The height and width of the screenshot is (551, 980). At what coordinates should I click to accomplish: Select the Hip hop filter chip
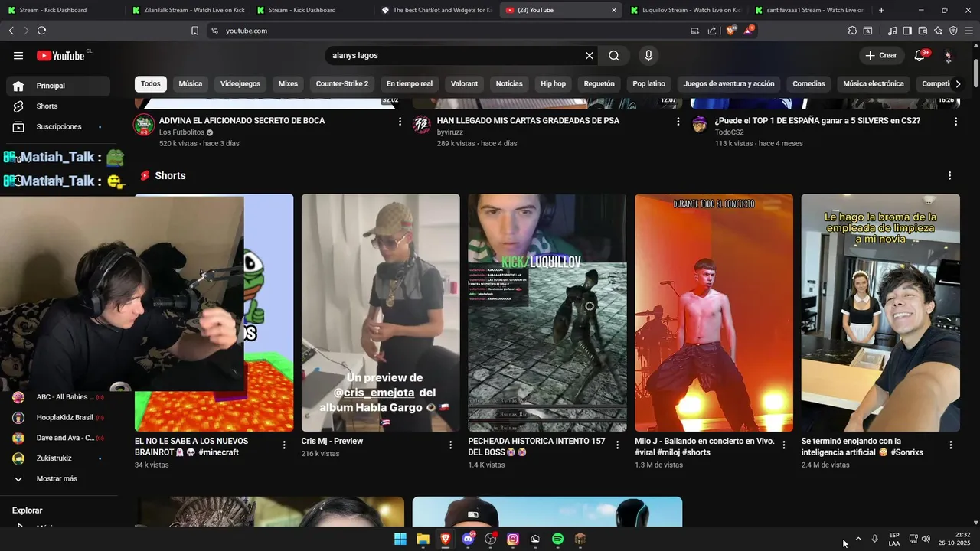click(x=554, y=84)
